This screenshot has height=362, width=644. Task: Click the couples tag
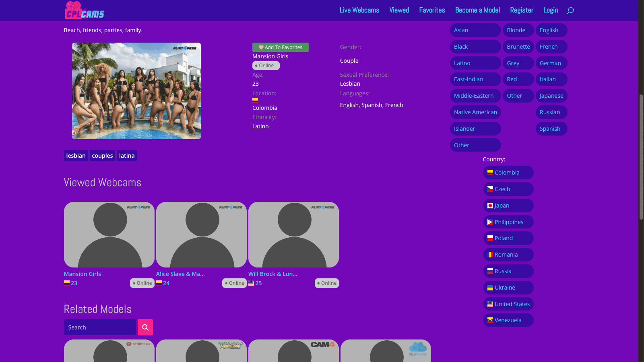[102, 156]
